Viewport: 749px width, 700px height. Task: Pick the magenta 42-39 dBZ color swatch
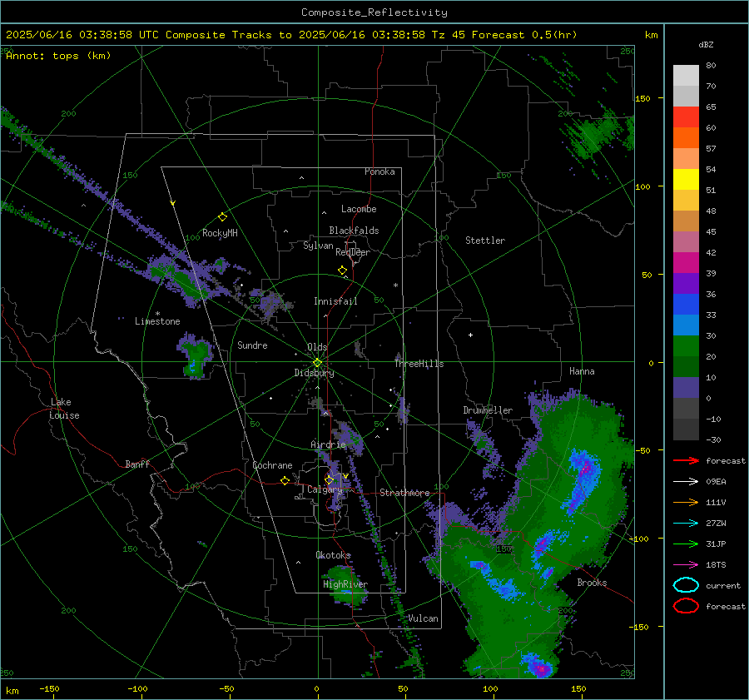tap(686, 263)
